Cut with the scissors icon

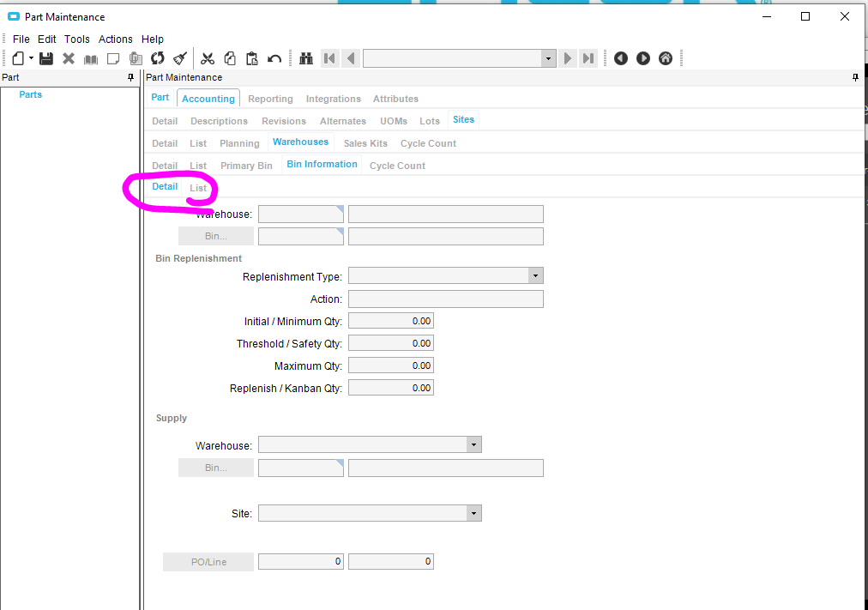[208, 58]
